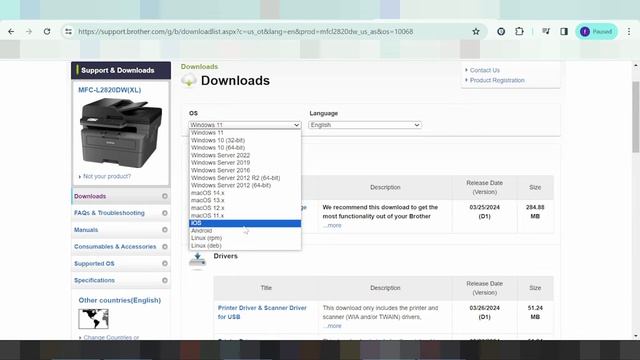Select Windows 11 from the OS list
The height and width of the screenshot is (360, 640).
[245, 133]
